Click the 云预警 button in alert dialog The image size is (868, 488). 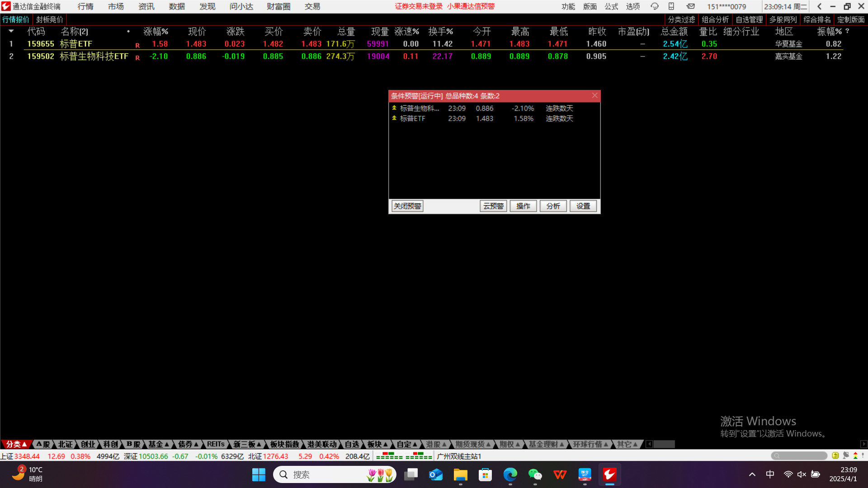click(x=493, y=206)
